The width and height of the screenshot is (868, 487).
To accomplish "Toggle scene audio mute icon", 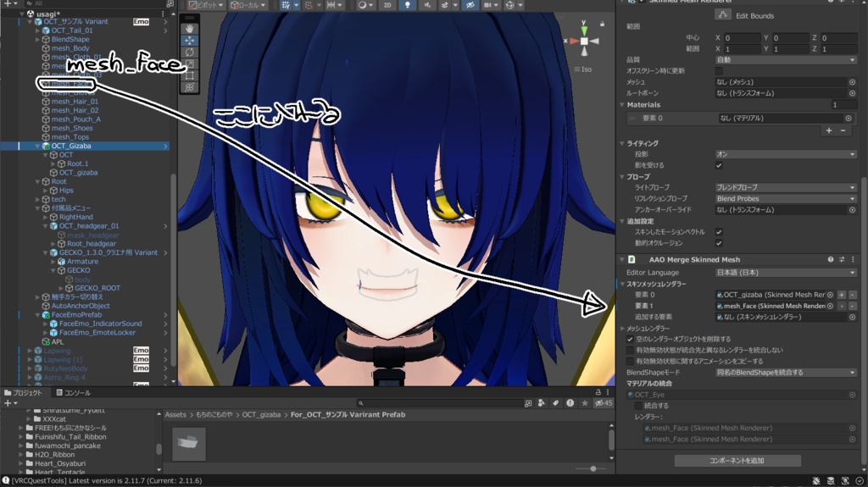I will [x=427, y=5].
